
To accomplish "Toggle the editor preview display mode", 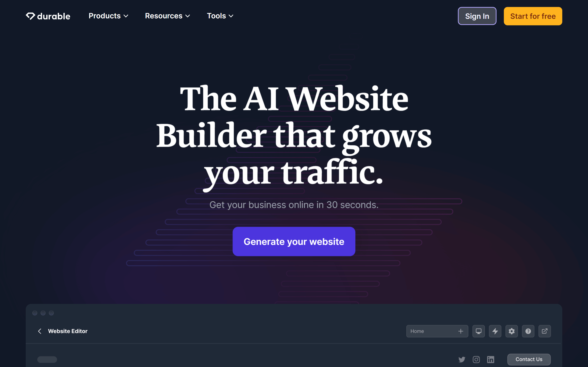I will tap(478, 331).
